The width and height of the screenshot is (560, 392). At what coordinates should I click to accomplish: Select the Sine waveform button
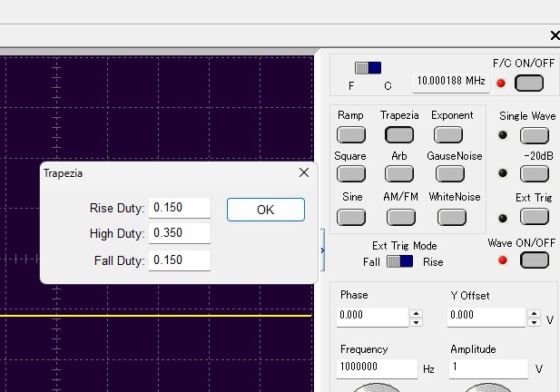pos(351,217)
